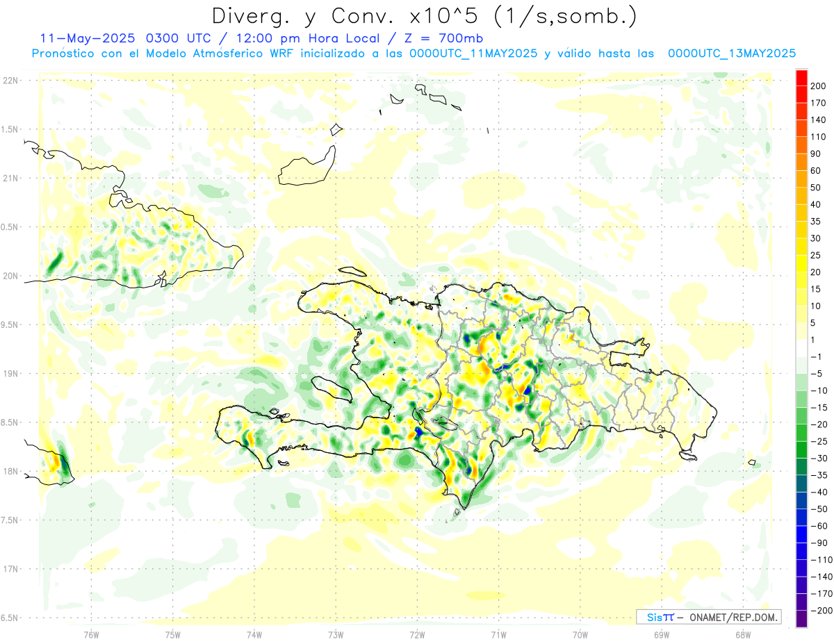Click the legend value -1
The width and height of the screenshot is (834, 644).
[816, 357]
